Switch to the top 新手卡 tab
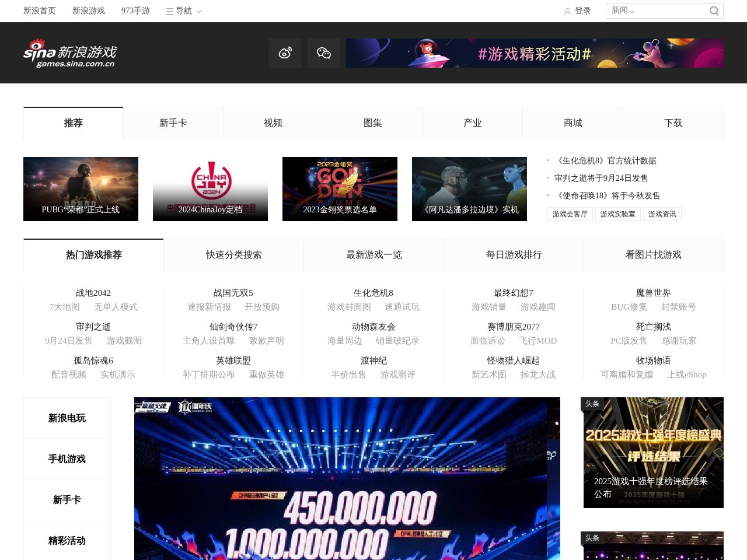 173,123
